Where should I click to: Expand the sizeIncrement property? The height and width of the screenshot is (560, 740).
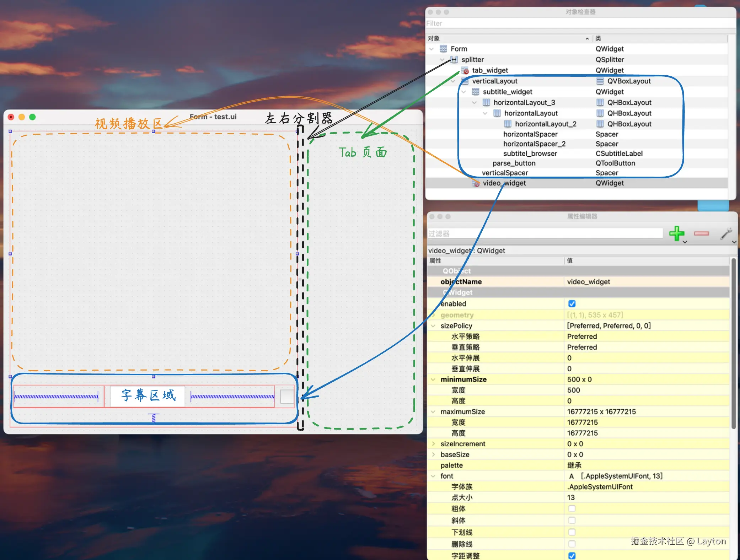(x=434, y=444)
